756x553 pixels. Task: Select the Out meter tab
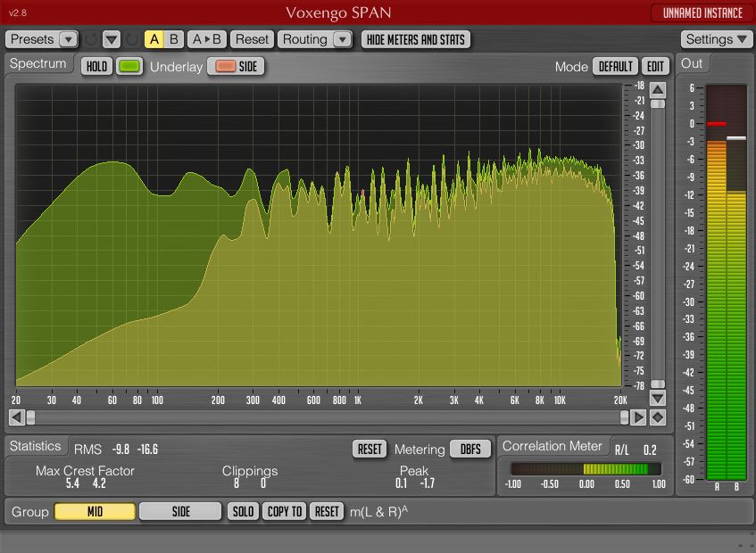(x=692, y=63)
